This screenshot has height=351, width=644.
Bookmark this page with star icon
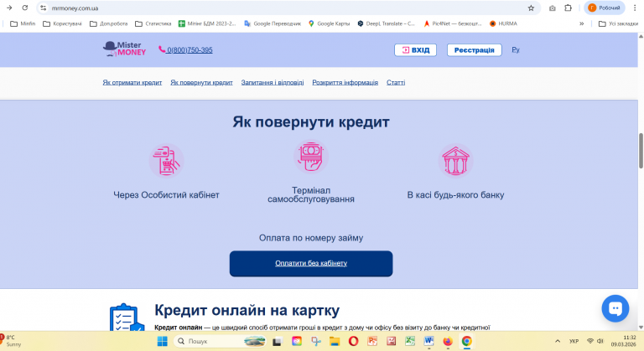[531, 8]
